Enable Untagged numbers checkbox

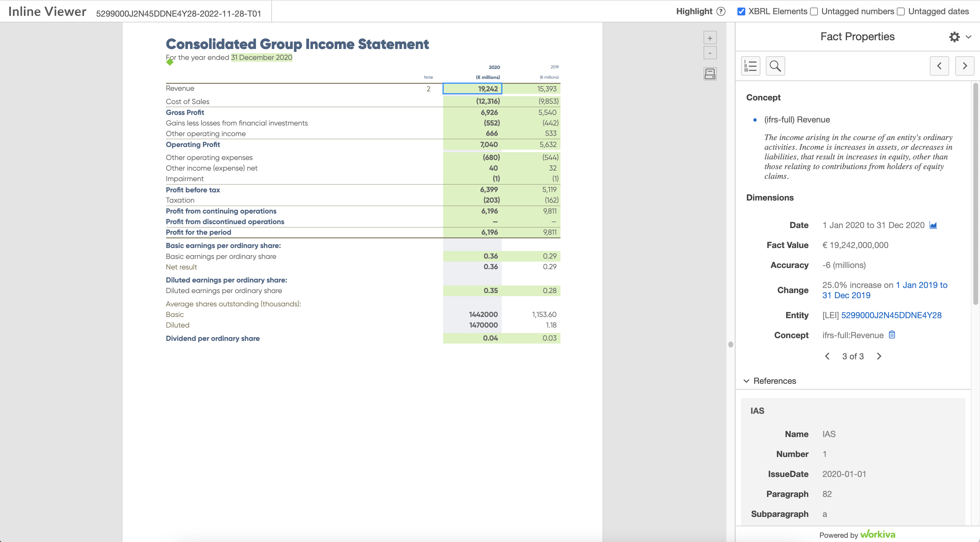814,11
